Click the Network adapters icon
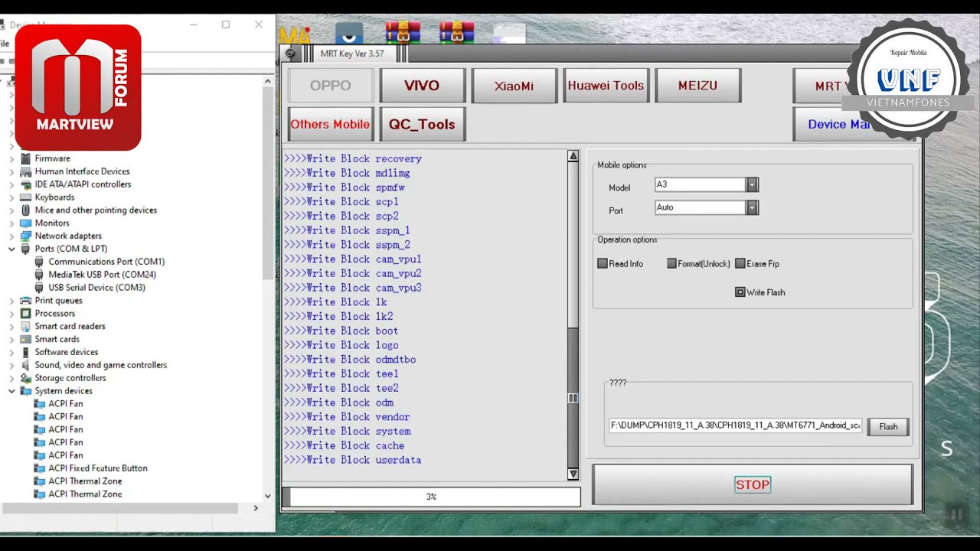This screenshot has height=551, width=980. [x=26, y=236]
